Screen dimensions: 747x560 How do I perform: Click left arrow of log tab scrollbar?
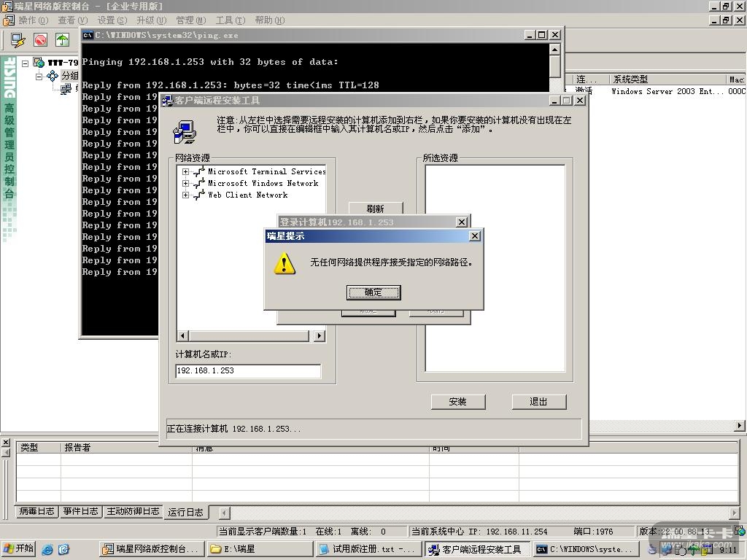pyautogui.click(x=225, y=513)
